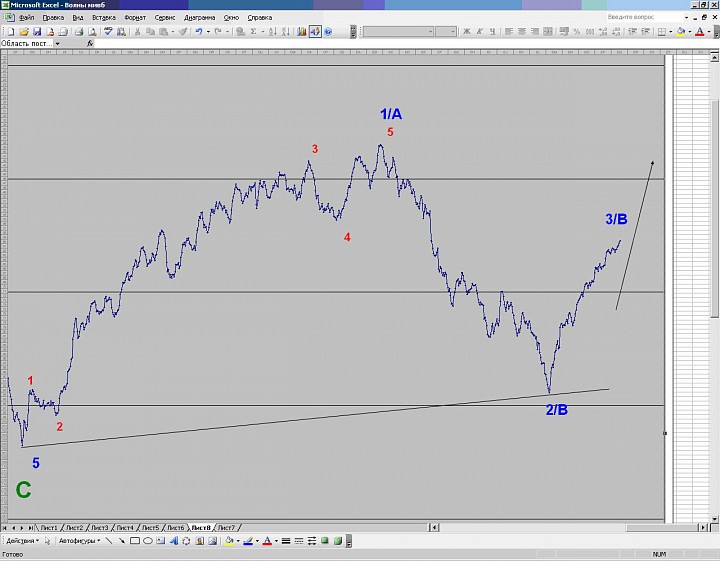Apply bold with the Ж icon
720x561 pixels.
click(x=467, y=31)
